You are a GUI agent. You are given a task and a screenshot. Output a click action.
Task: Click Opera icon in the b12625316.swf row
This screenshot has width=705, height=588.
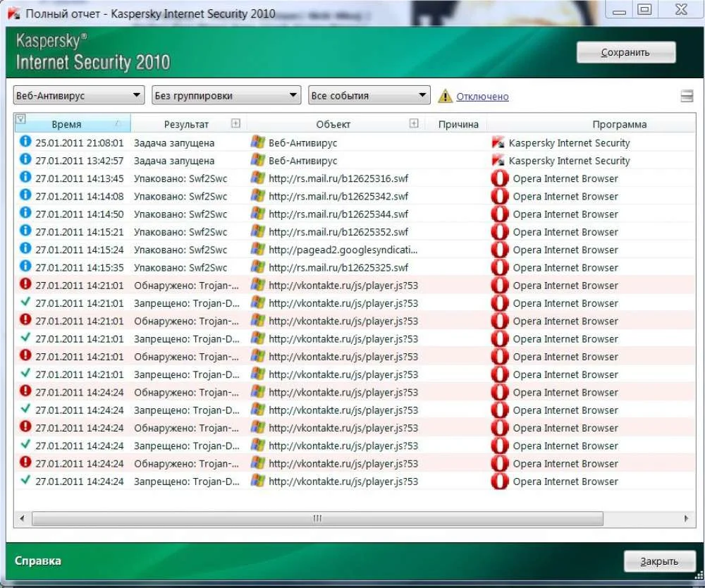coord(500,178)
